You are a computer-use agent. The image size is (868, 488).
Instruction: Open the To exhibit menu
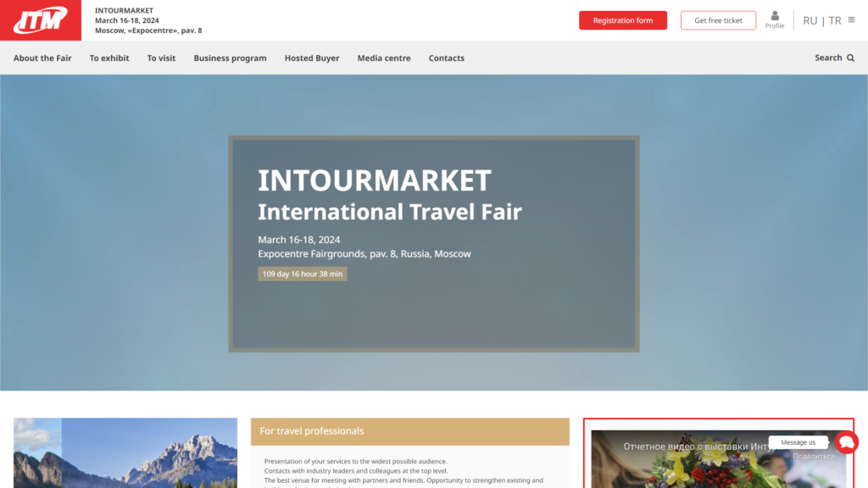(109, 58)
